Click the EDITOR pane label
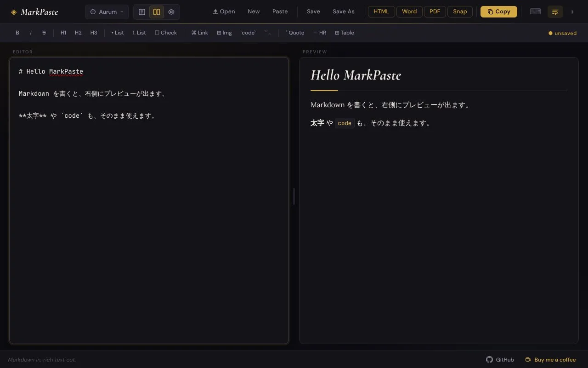 point(23,52)
